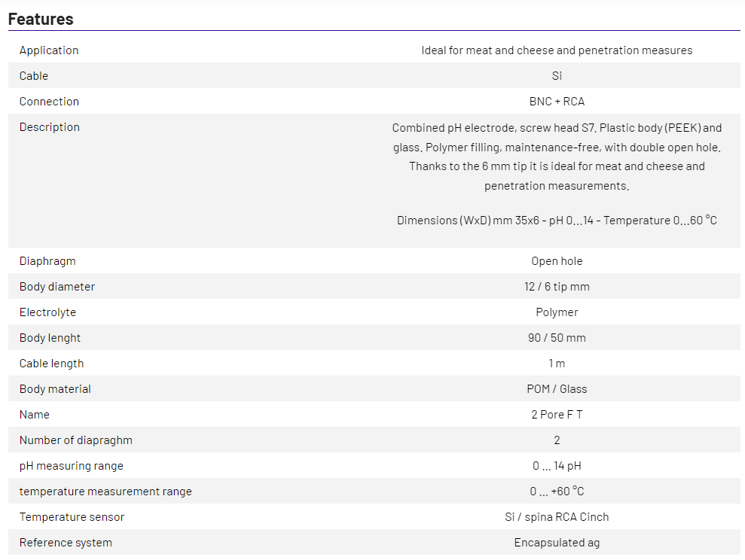Click the 'Number of diapraghm' label

pyautogui.click(x=76, y=440)
